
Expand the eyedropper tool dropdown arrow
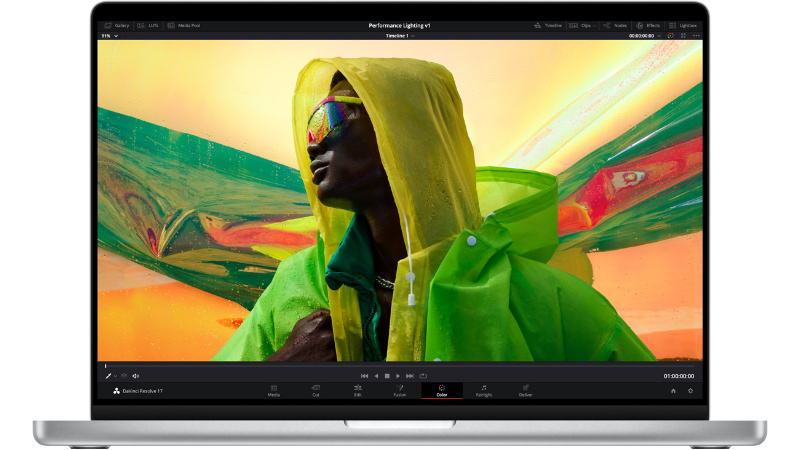point(115,376)
